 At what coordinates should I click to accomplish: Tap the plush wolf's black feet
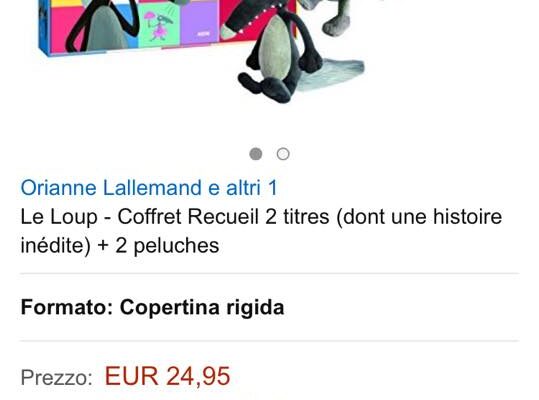266,88
